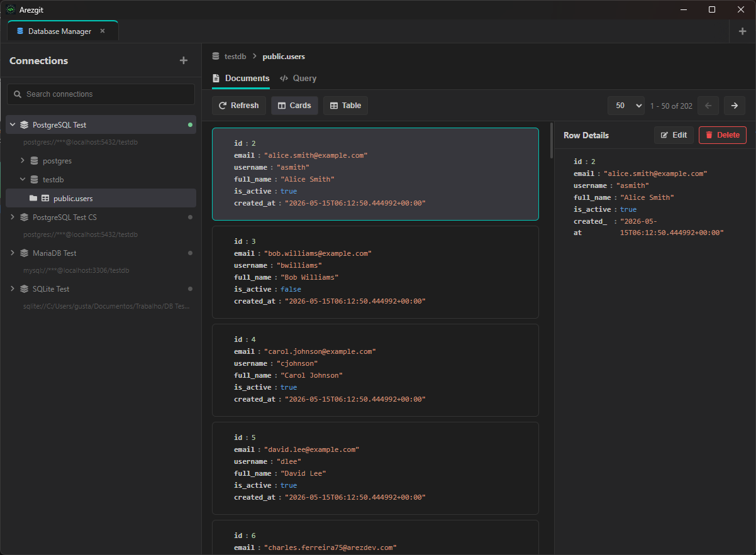Select the card for carol.johnson@example.com
Viewport: 756px width, 555px height.
coord(375,370)
